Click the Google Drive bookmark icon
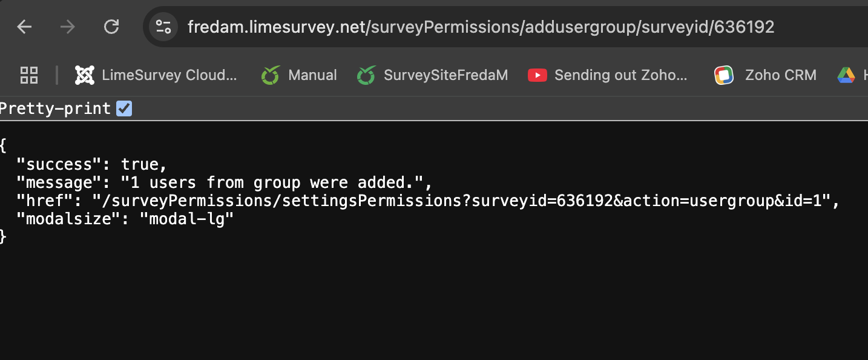Image resolution: width=868 pixels, height=360 pixels. point(846,75)
